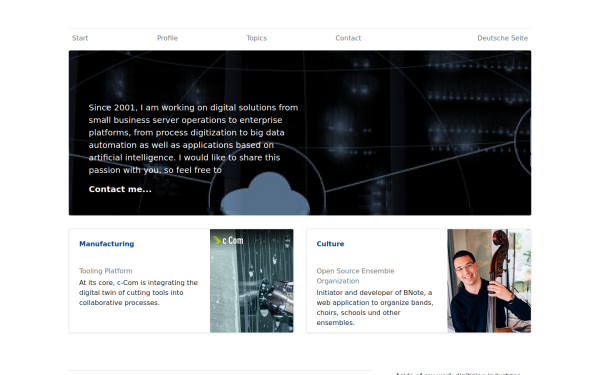Click the c-Com tooling image thumbnail
This screenshot has height=375, width=600.
point(252,280)
